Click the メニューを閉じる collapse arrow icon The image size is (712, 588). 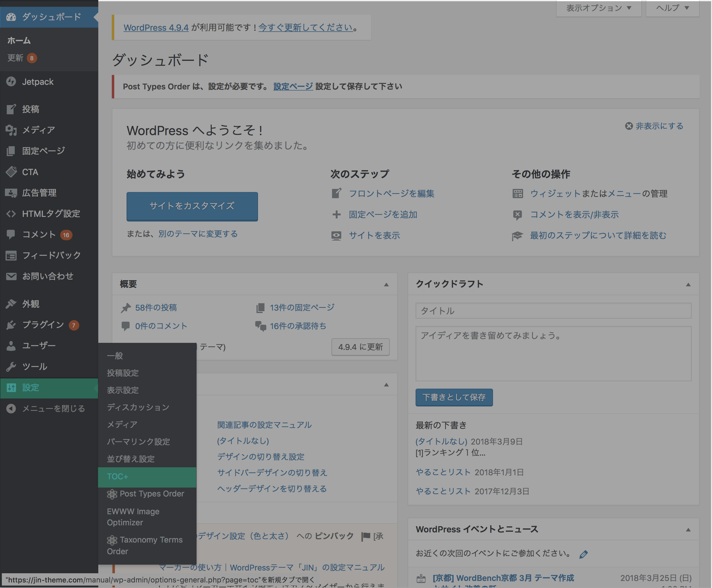[x=11, y=409]
